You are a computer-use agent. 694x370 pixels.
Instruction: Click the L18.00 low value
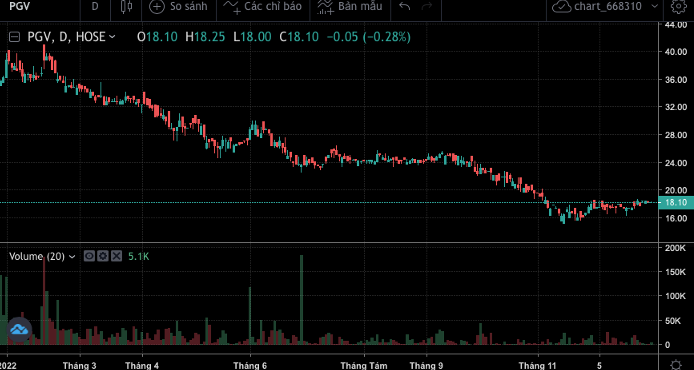253,37
